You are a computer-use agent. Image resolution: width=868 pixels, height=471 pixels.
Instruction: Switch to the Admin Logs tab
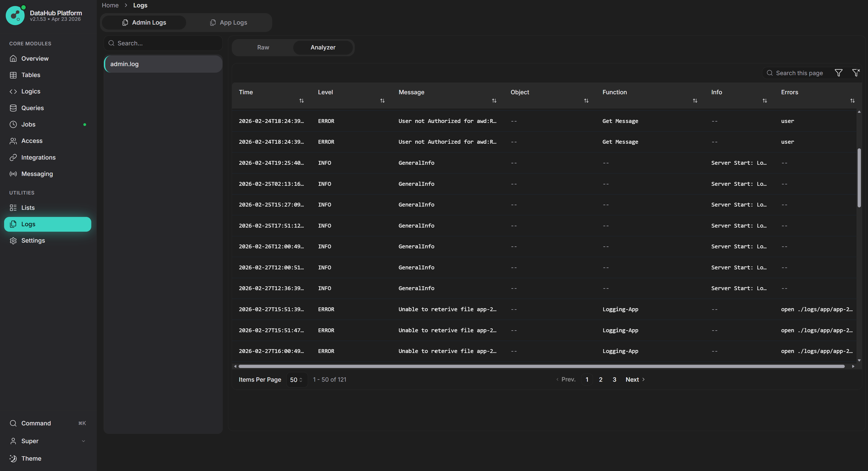144,23
